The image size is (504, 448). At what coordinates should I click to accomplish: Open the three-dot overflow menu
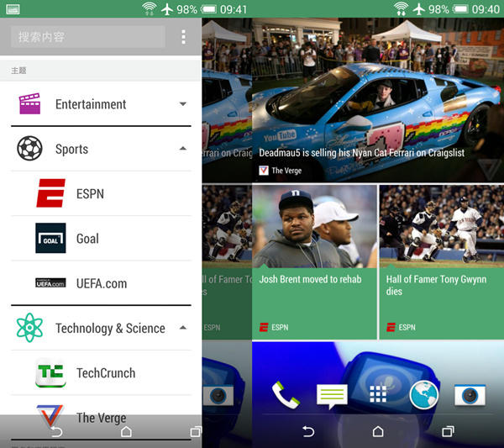[x=184, y=37]
